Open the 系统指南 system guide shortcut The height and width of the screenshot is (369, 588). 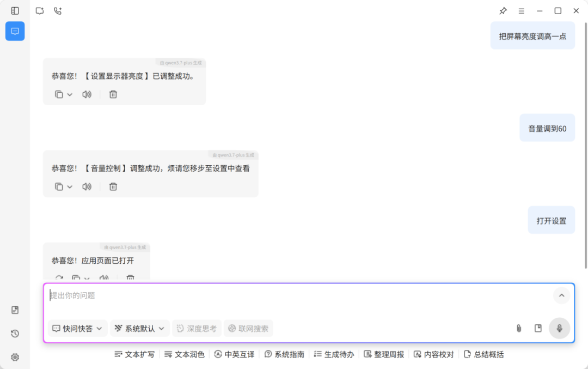[x=284, y=354]
